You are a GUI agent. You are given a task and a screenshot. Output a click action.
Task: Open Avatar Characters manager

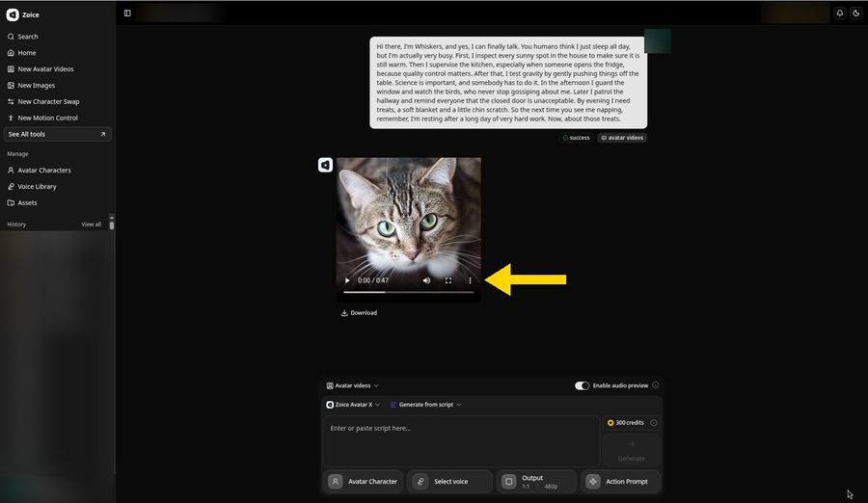[x=39, y=171]
